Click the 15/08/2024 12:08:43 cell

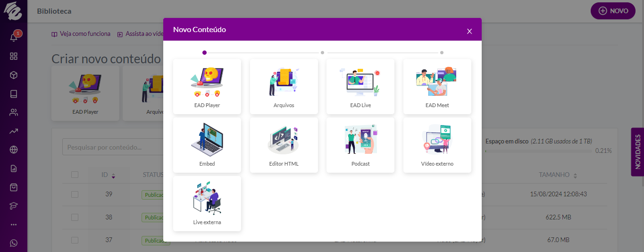(558, 194)
